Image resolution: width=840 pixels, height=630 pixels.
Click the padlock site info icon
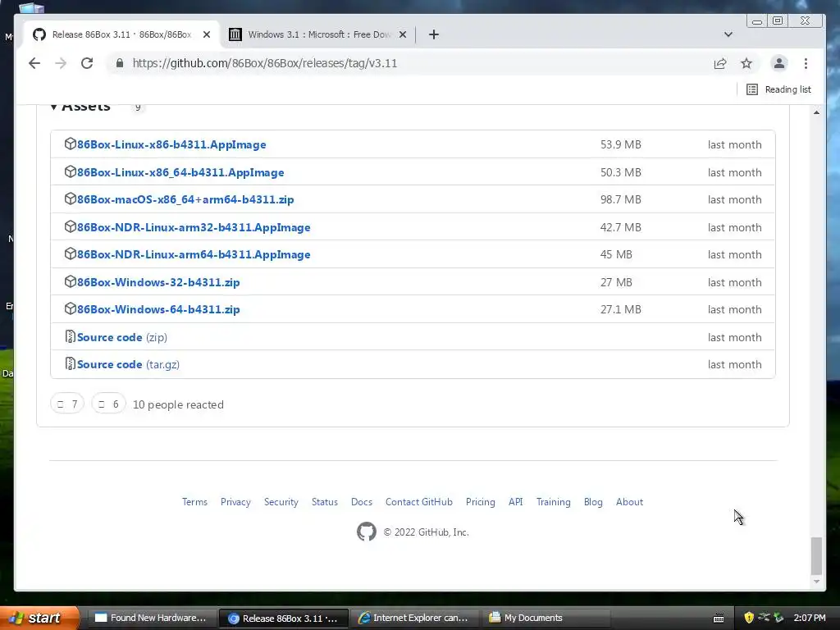point(120,63)
